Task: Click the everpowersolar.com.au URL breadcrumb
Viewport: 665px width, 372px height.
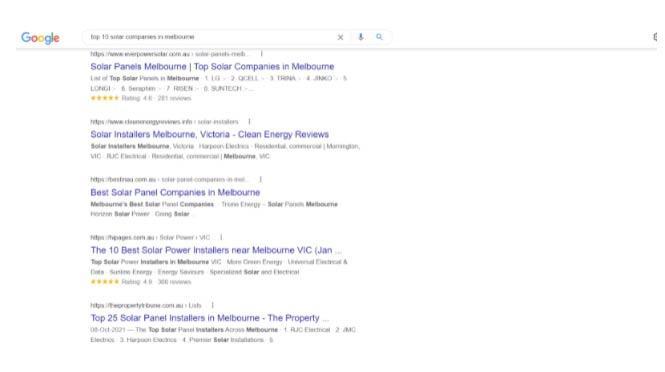Action: click(169, 54)
